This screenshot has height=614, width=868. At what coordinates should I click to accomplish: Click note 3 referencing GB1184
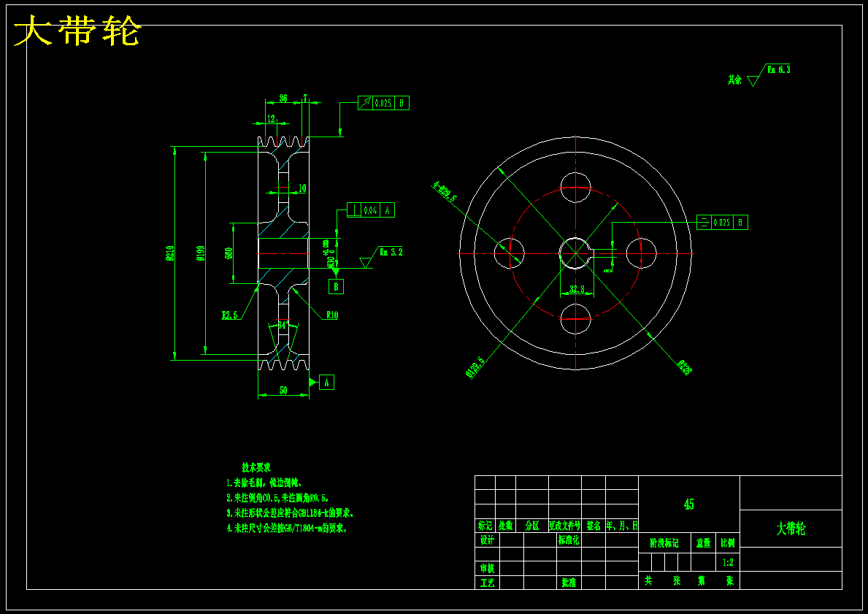click(x=290, y=513)
